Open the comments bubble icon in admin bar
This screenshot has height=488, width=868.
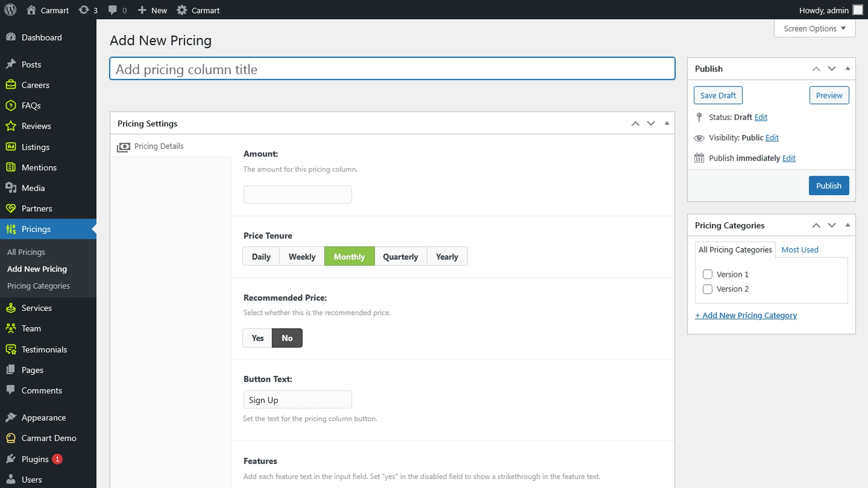[x=113, y=10]
